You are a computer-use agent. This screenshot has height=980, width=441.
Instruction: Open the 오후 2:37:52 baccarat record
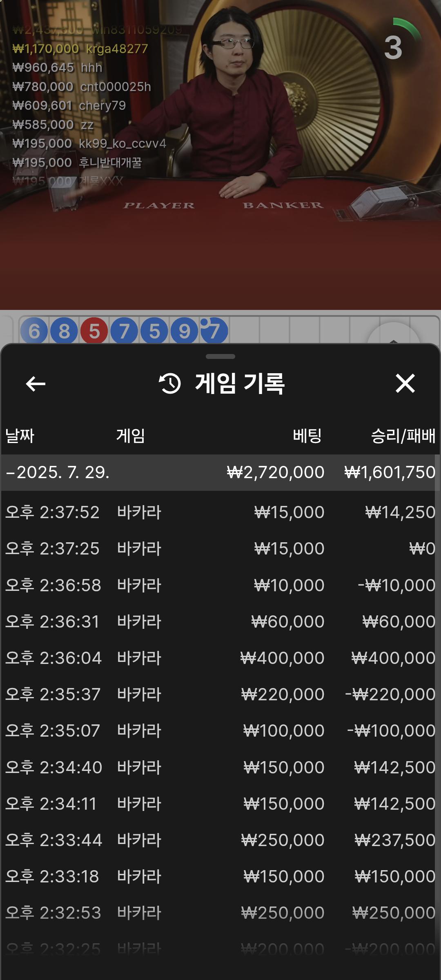tap(220, 512)
